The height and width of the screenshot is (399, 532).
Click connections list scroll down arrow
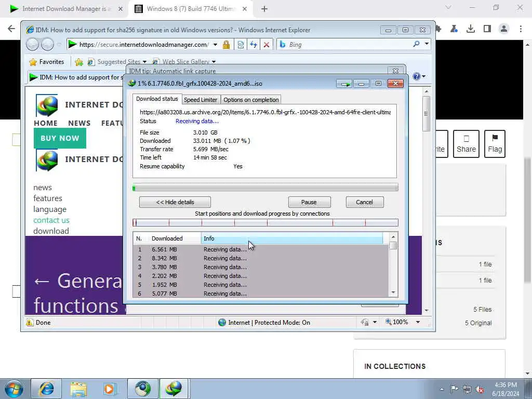pos(393,292)
